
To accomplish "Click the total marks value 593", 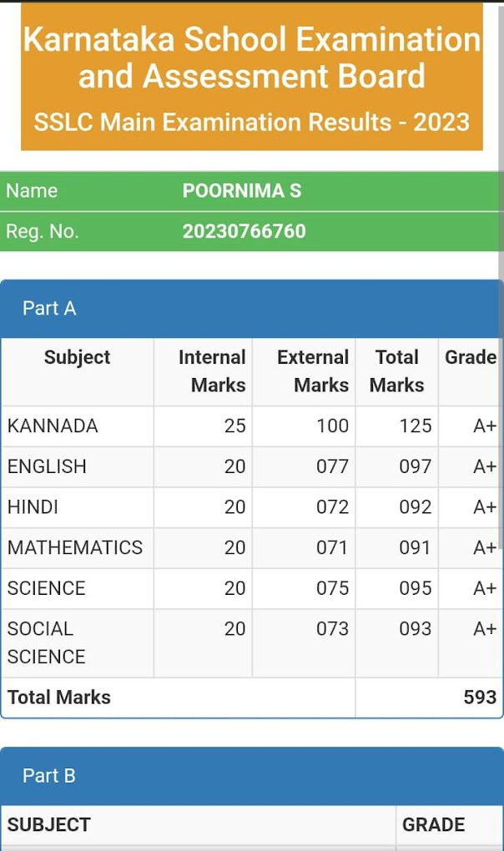I will click(x=480, y=697).
